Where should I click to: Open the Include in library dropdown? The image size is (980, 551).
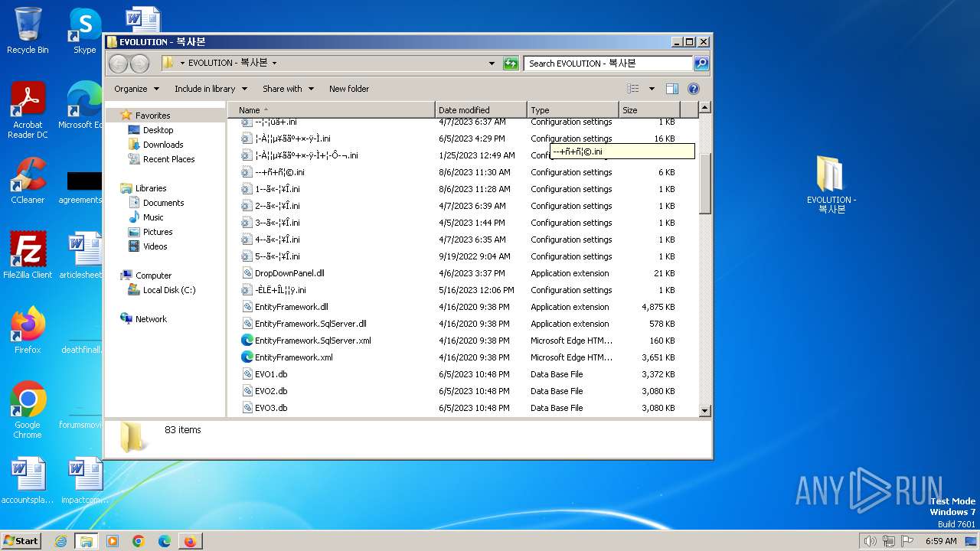click(x=211, y=89)
